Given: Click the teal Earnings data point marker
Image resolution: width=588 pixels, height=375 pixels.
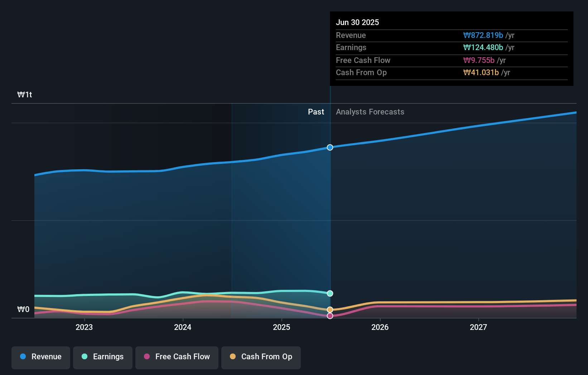Looking at the screenshot, I should pos(330,293).
